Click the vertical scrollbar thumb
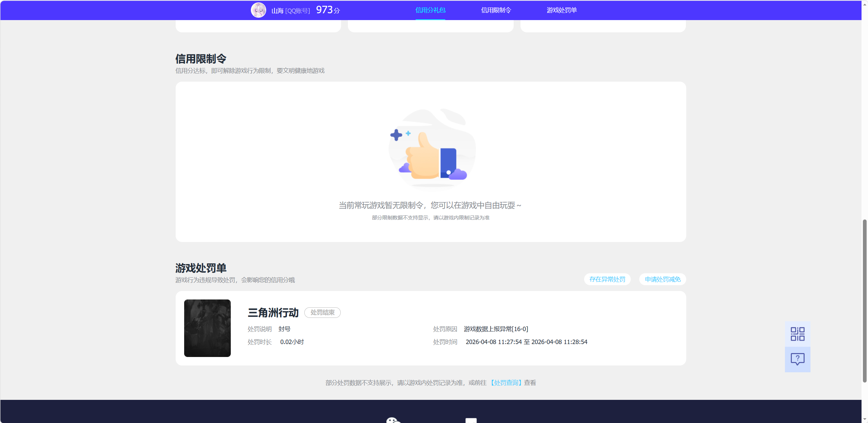868x423 pixels. 865,301
